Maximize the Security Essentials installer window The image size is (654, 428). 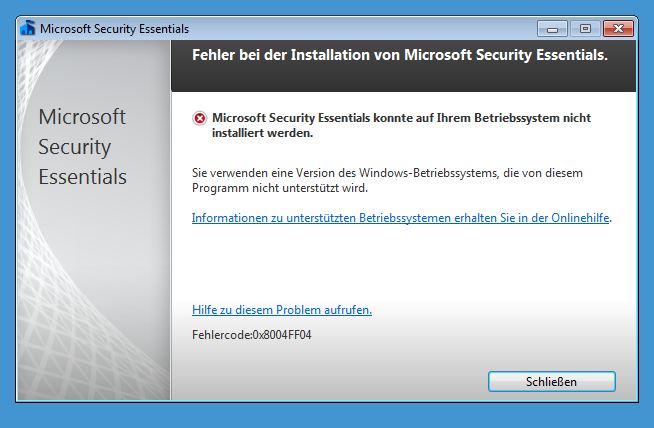click(x=584, y=28)
